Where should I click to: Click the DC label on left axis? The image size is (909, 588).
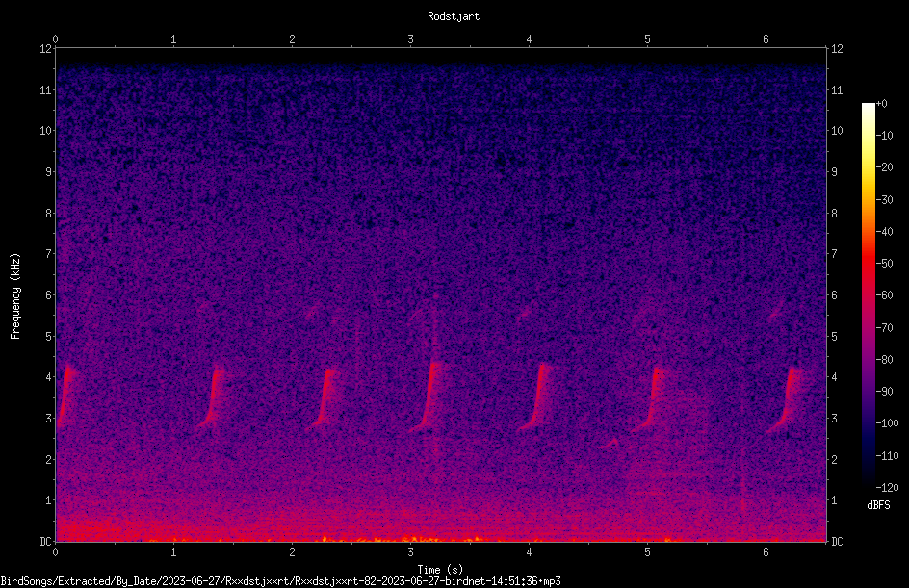coord(46,541)
